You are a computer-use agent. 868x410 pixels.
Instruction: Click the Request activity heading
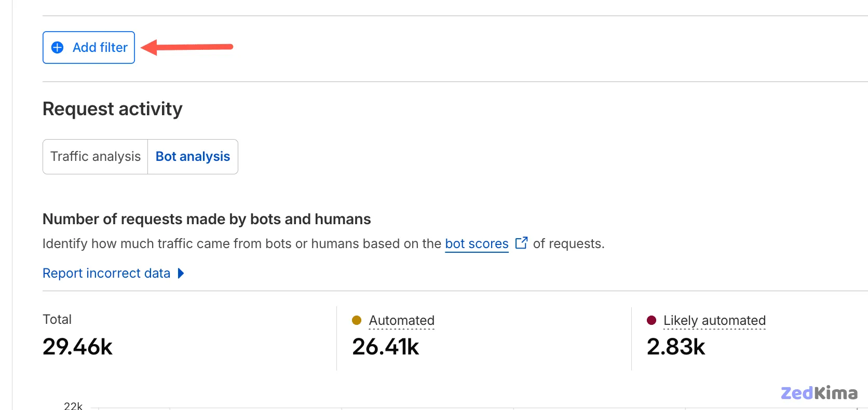pos(113,109)
